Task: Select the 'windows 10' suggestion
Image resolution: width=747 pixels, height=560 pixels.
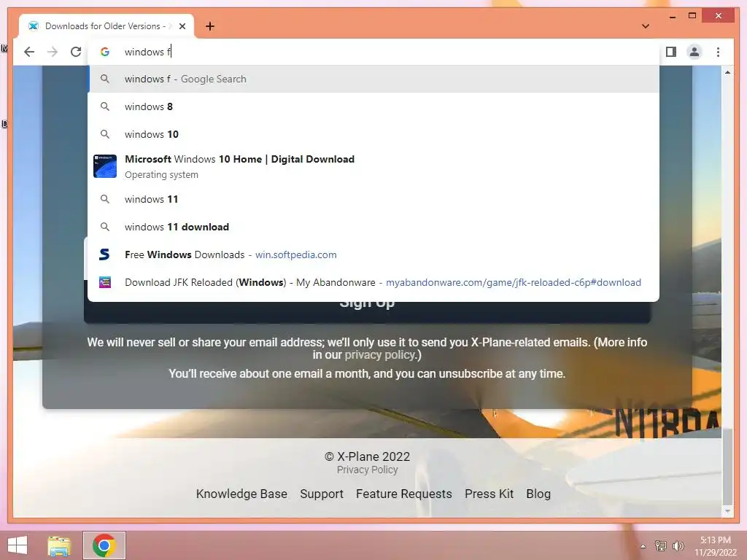Action: 373,134
